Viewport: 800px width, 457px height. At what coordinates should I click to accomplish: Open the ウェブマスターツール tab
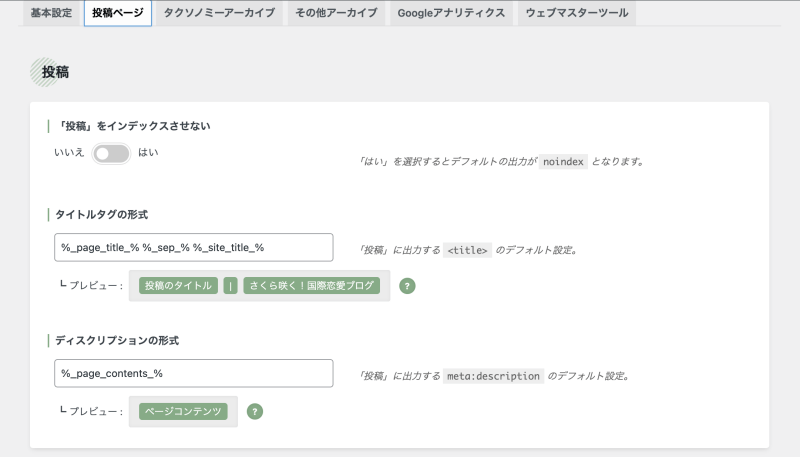pos(577,13)
